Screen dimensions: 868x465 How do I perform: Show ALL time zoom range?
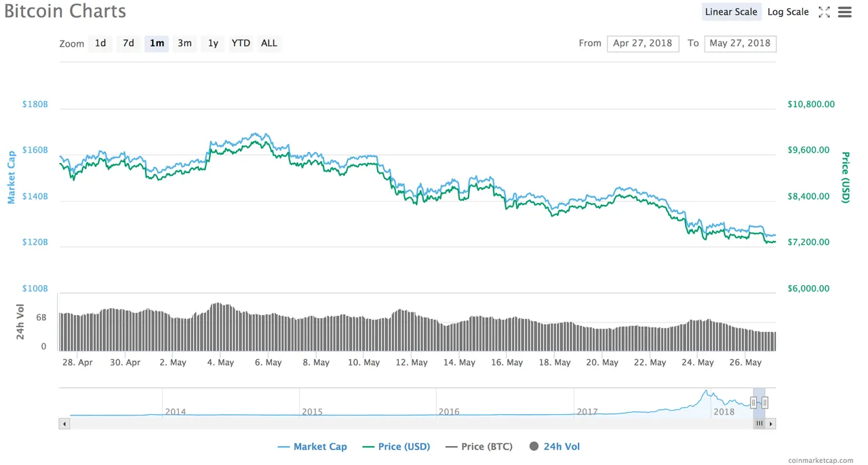click(269, 43)
